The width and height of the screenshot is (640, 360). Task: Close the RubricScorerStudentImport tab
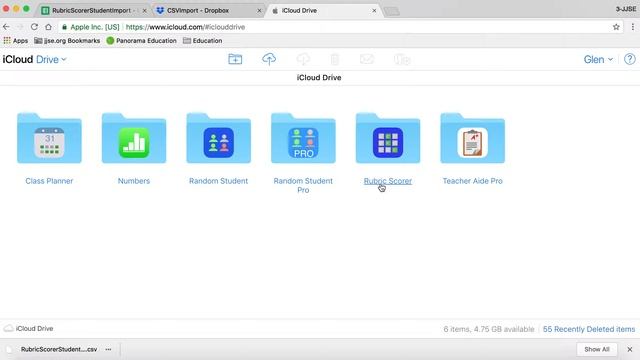(144, 11)
